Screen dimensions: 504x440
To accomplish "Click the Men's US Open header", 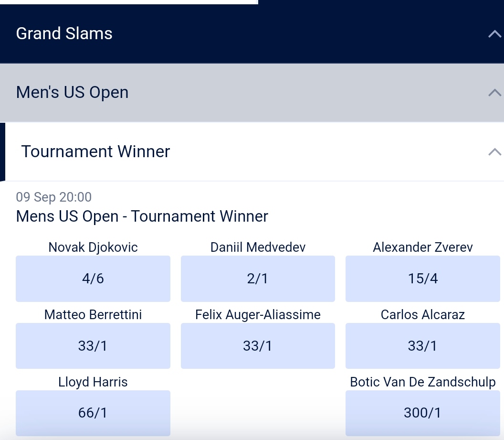I will pos(73,92).
